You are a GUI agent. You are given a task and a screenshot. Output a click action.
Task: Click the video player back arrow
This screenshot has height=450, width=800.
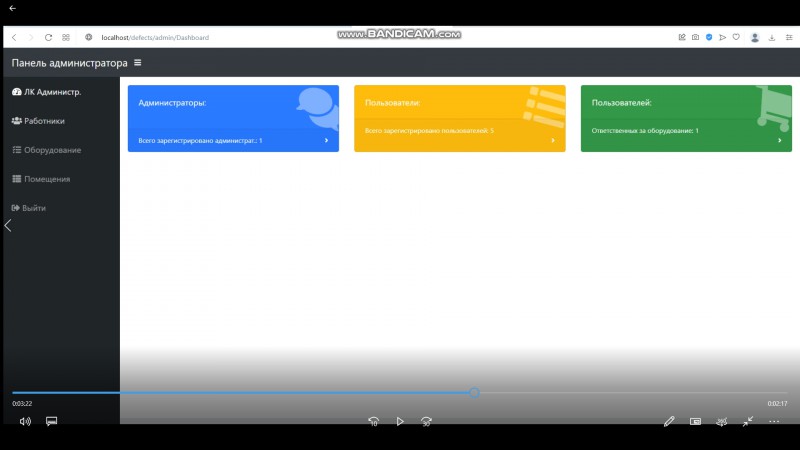coord(12,8)
